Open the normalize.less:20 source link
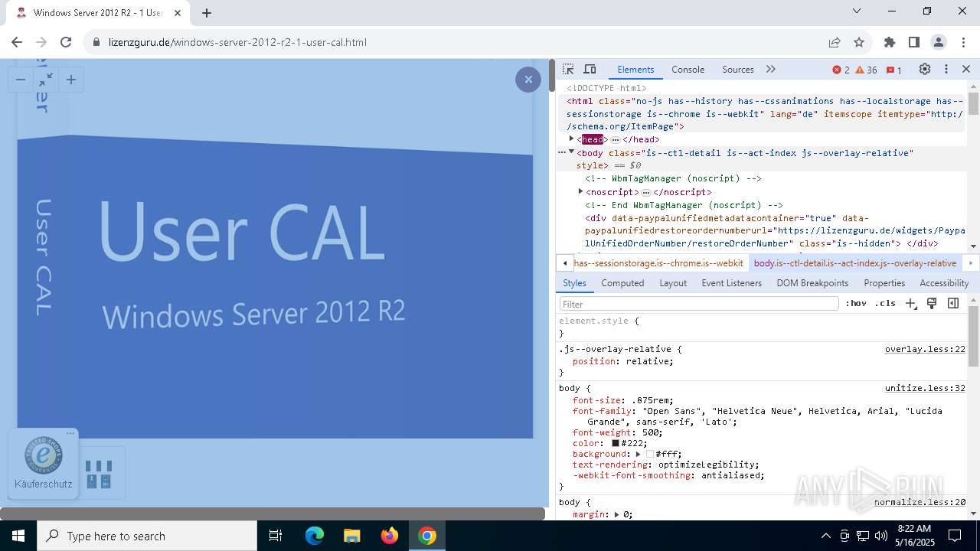Screen dimensions: 980x551 click(x=920, y=502)
